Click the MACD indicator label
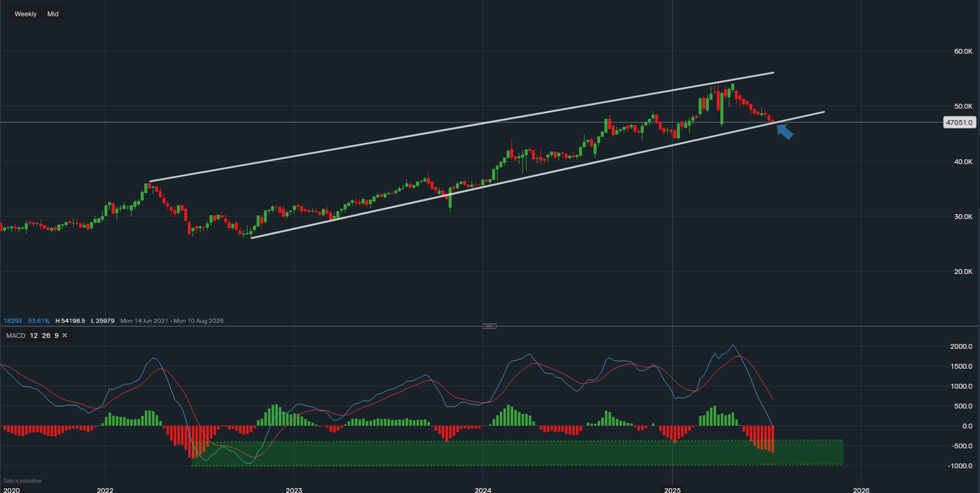 pyautogui.click(x=16, y=336)
